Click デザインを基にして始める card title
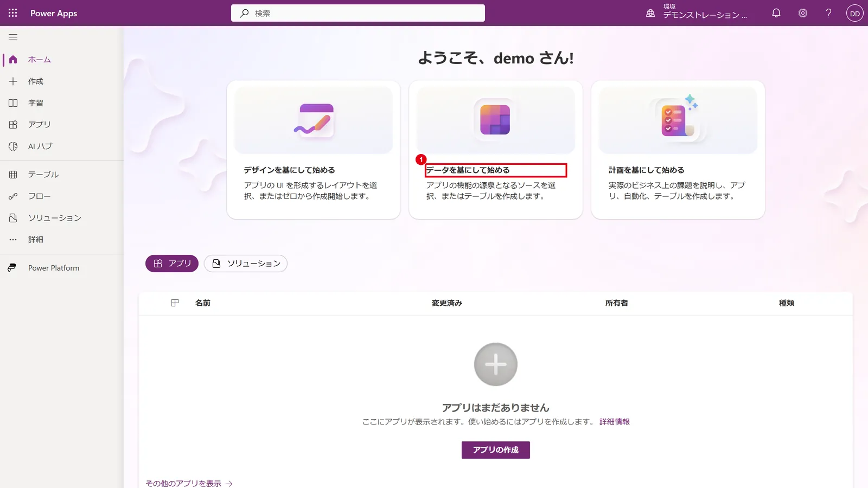 tap(290, 170)
